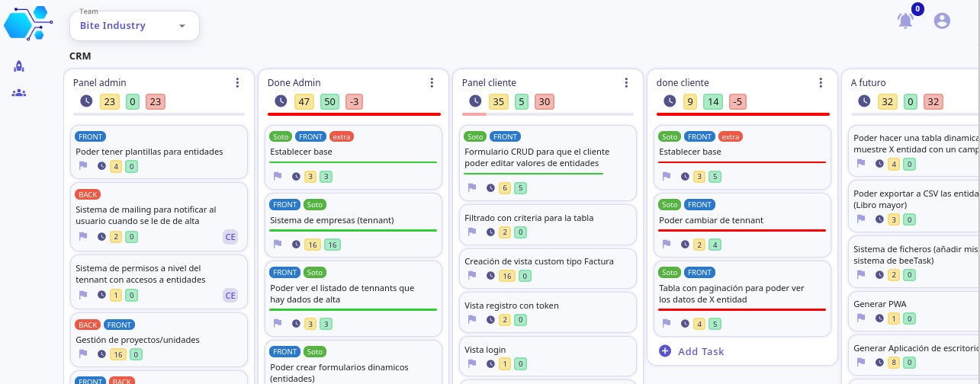The image size is (980, 384).
Task: Open Poder tener plantillas para entidades task
Action: pyautogui.click(x=159, y=152)
